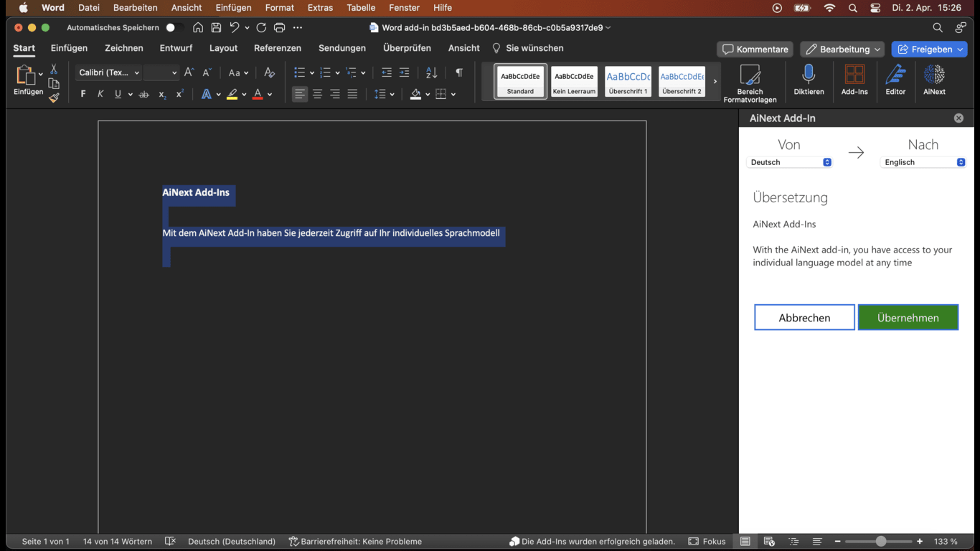This screenshot has width=980, height=551.
Task: Select target language dropdown showing Englisch
Action: point(923,162)
